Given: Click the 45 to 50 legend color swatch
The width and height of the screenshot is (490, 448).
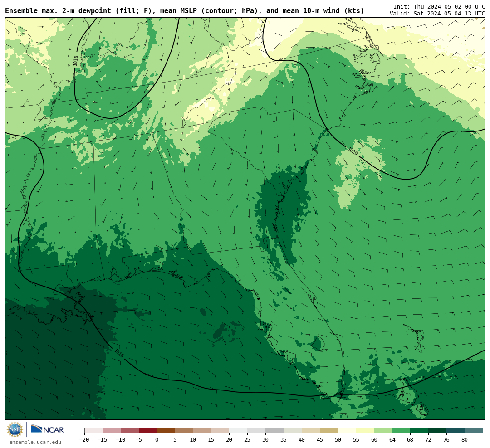Looking at the screenshot, I should [x=329, y=431].
